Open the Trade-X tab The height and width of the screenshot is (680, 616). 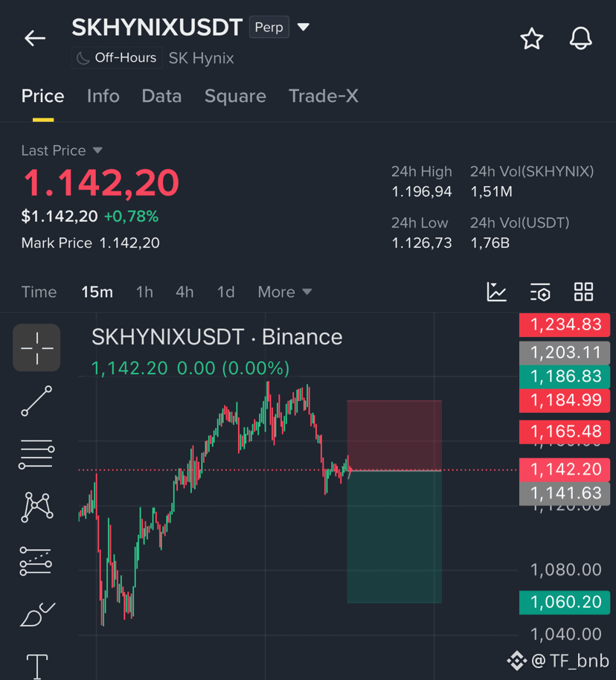click(x=324, y=96)
